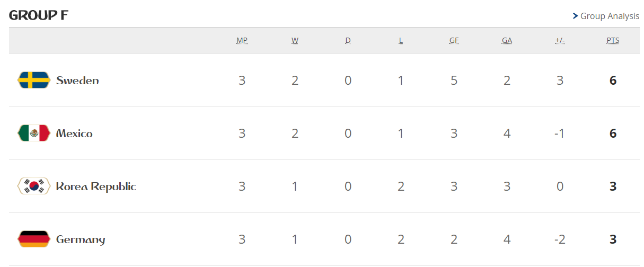The image size is (644, 267).
Task: Click the Korea Republic flag icon
Action: click(x=33, y=186)
